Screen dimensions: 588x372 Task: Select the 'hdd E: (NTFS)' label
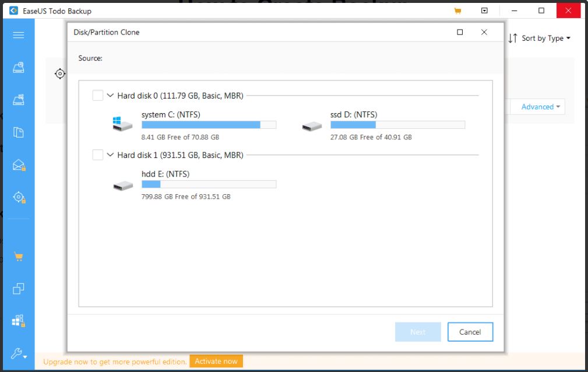tap(166, 174)
